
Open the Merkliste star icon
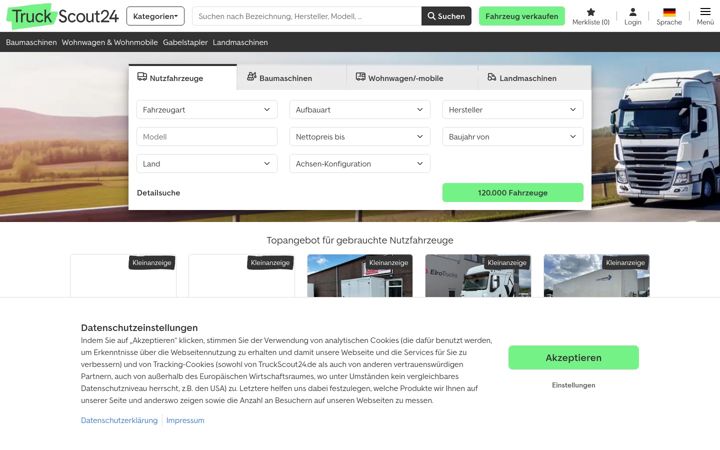pos(591,12)
